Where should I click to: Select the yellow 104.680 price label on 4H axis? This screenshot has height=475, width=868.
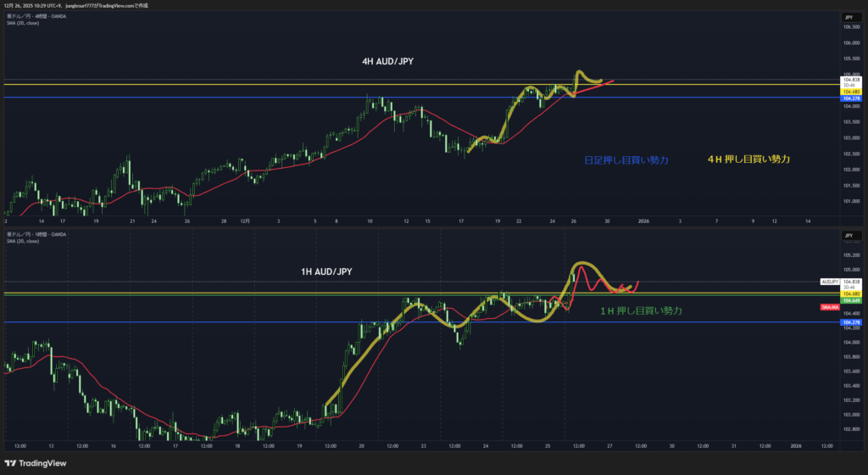[x=851, y=91]
